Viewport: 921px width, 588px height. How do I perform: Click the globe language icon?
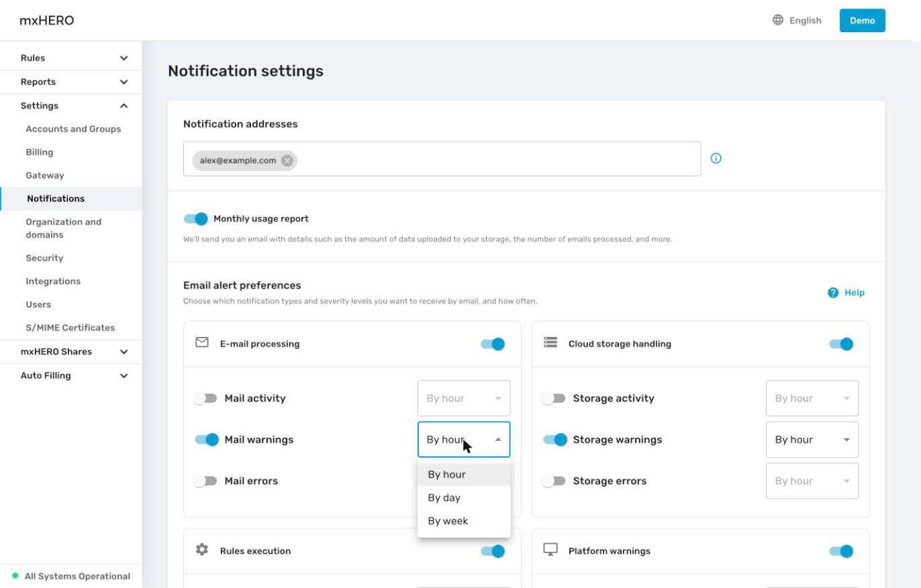pos(778,20)
